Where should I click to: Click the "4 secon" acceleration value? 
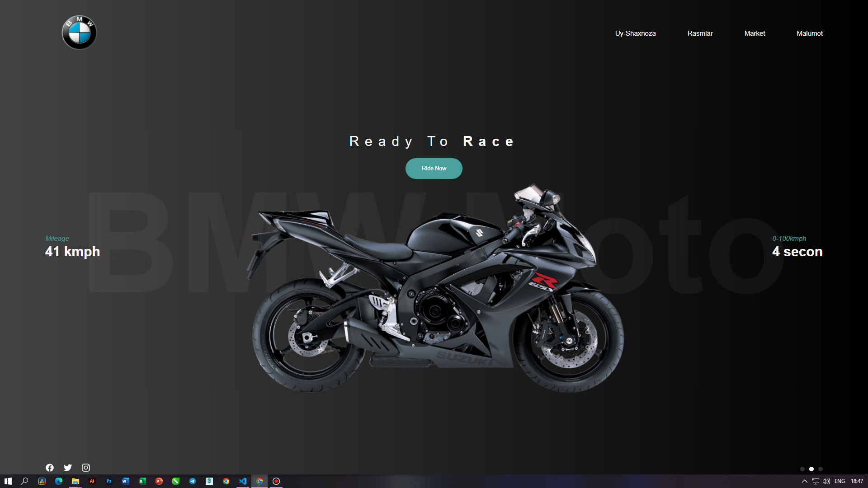click(x=797, y=252)
